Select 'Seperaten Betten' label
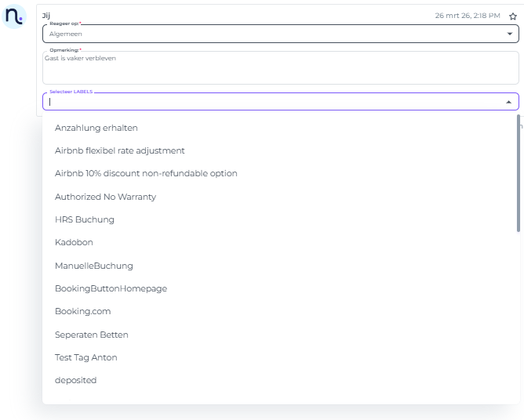Screen dimensions: 524x420 point(92,335)
